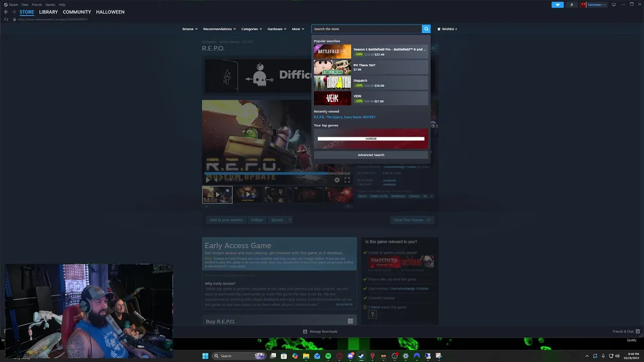Switch to Big Picture mode icon
644x362 pixels.
coord(613,5)
